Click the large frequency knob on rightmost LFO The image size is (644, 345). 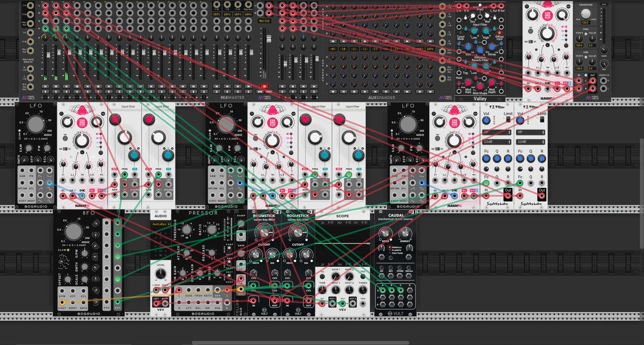coord(408,125)
